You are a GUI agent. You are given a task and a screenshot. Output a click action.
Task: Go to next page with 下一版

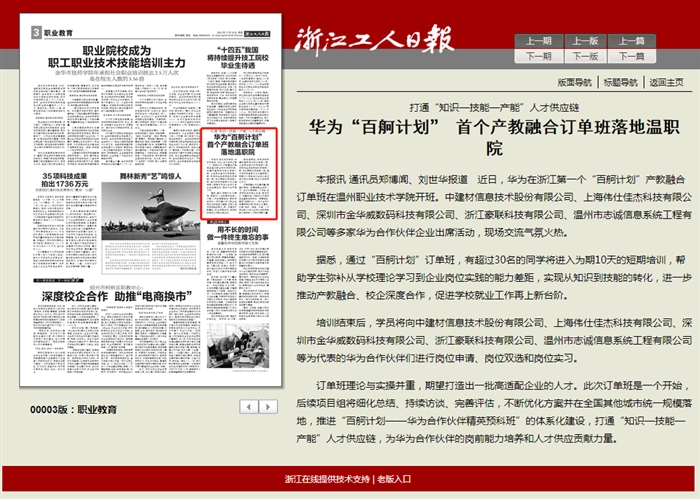585,56
